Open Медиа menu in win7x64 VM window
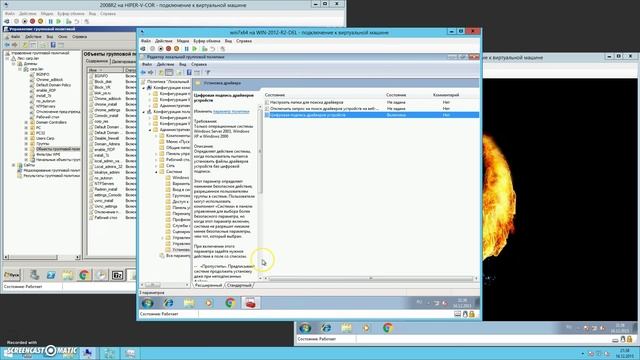The image size is (640, 360). coord(182,41)
